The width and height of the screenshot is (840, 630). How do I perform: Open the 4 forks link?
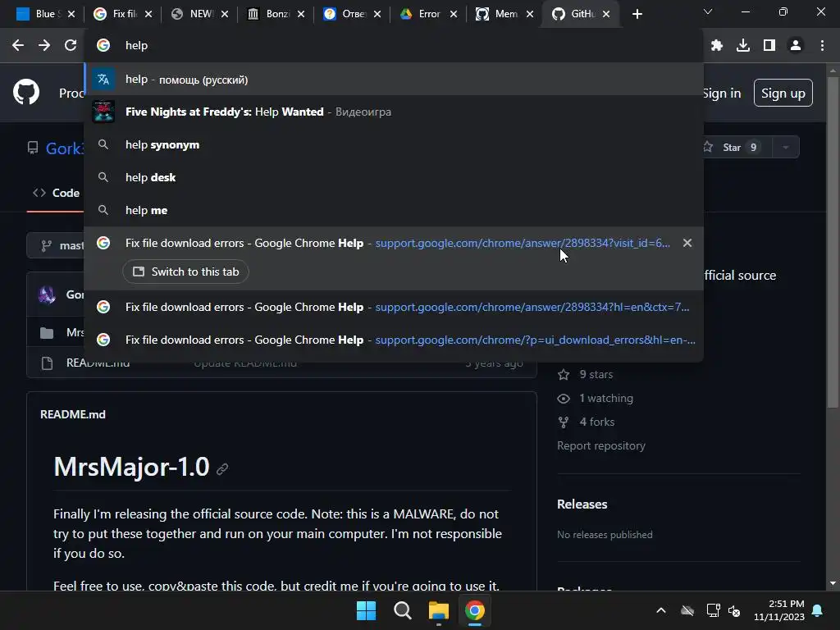tap(586, 422)
